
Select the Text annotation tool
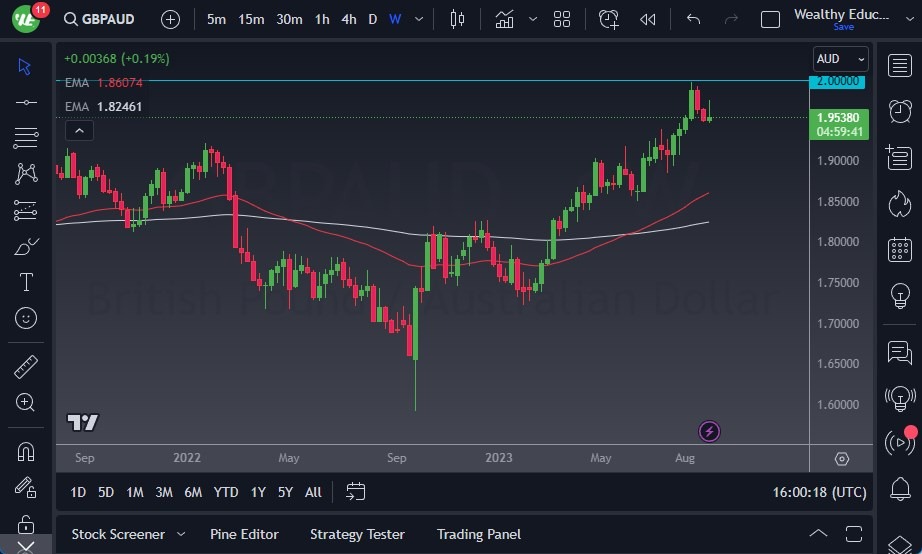pyautogui.click(x=26, y=282)
